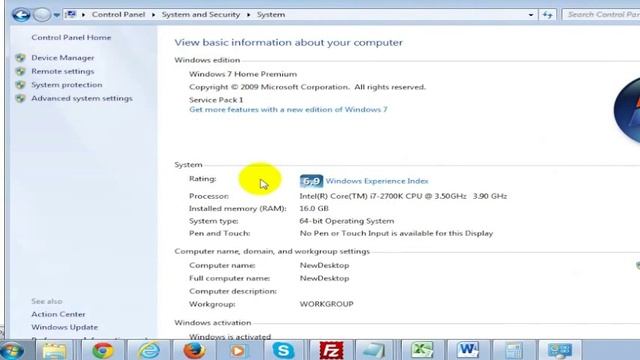Refresh the System page
The width and height of the screenshot is (640, 360).
[x=547, y=15]
